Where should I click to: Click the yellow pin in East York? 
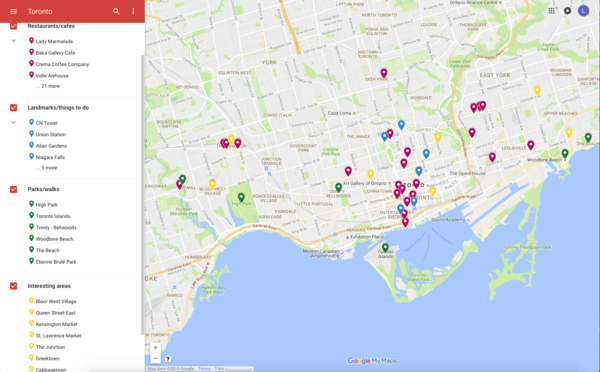[537, 90]
